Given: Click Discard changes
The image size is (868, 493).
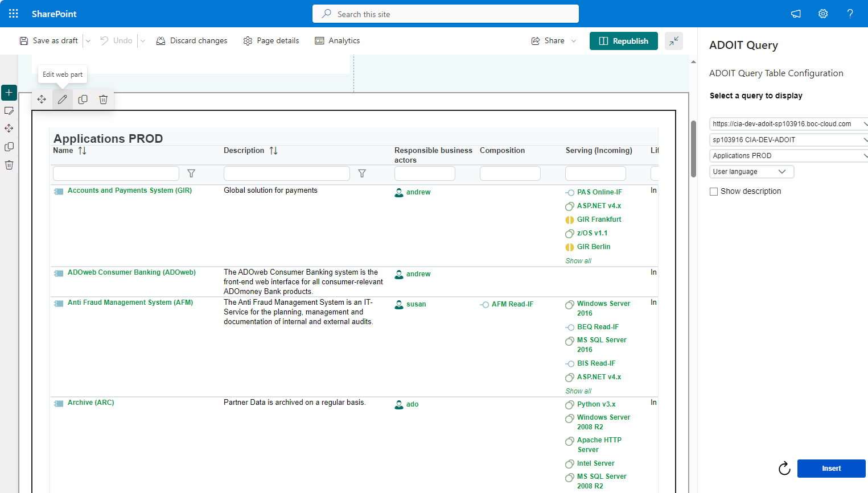Looking at the screenshot, I should (x=192, y=41).
